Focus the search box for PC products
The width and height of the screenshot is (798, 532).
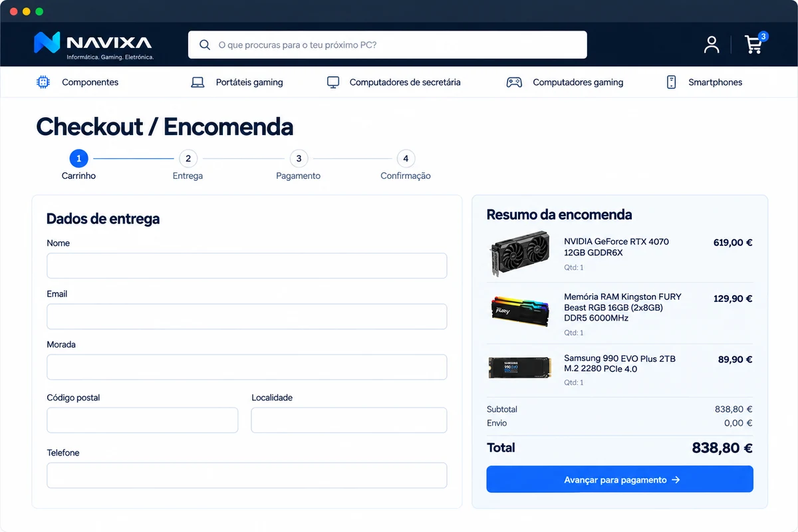(x=388, y=45)
